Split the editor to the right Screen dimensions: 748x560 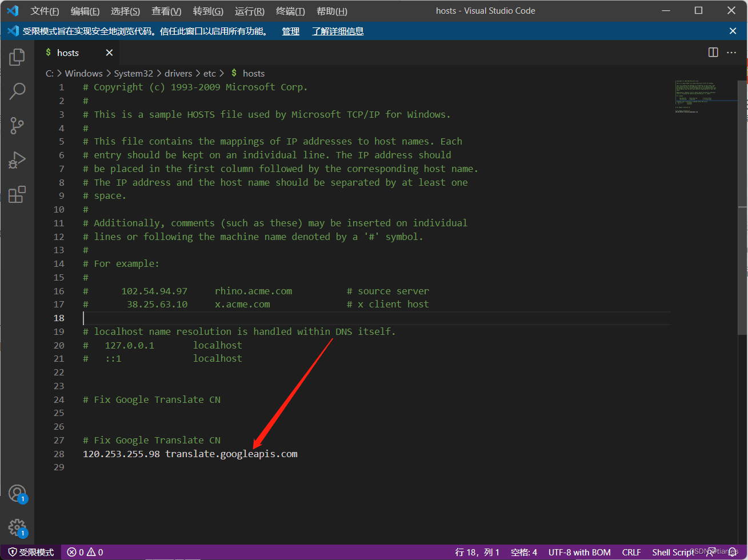[x=713, y=53]
